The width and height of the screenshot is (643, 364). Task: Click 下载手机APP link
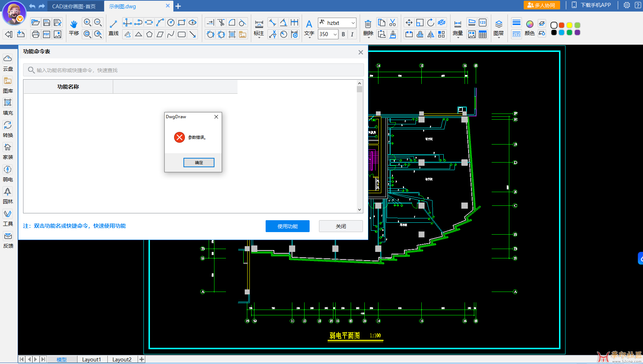point(591,5)
